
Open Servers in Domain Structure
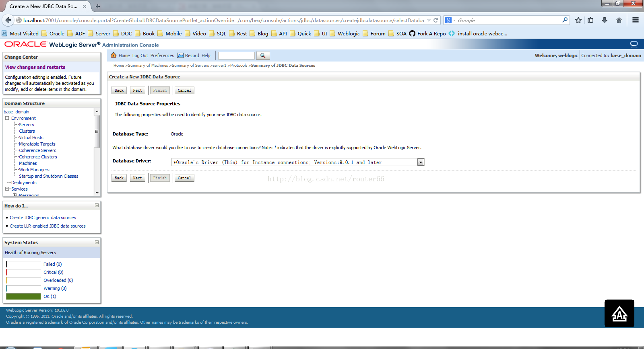pyautogui.click(x=27, y=125)
